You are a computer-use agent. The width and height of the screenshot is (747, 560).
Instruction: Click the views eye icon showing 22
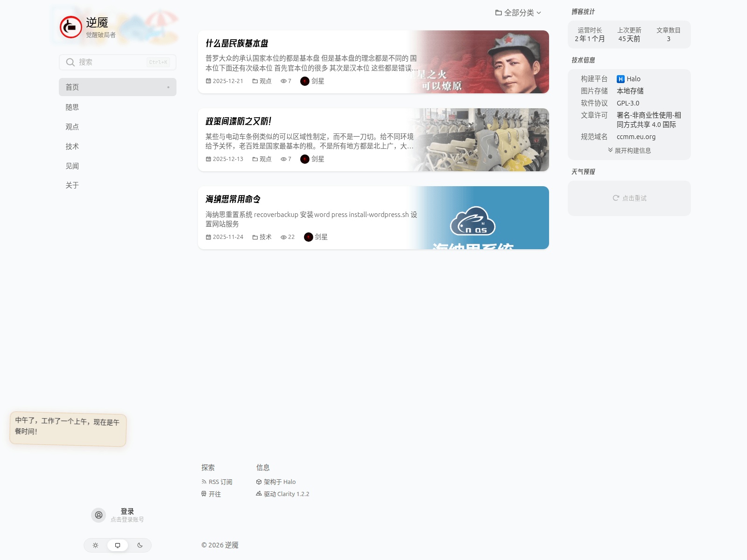283,237
